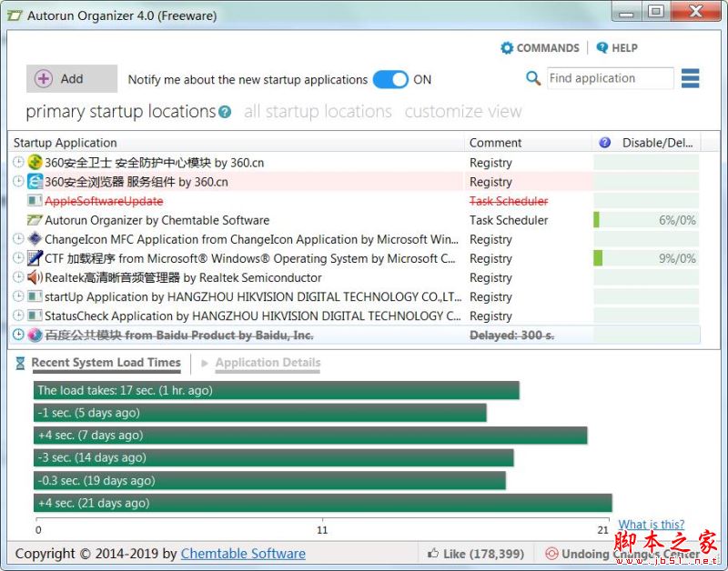Click clock icon for 360安全卫士 row
This screenshot has height=571, width=728.
tap(18, 162)
